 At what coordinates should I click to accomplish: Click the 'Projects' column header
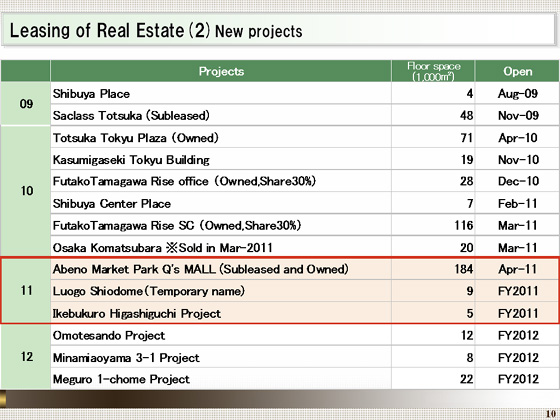pos(221,71)
